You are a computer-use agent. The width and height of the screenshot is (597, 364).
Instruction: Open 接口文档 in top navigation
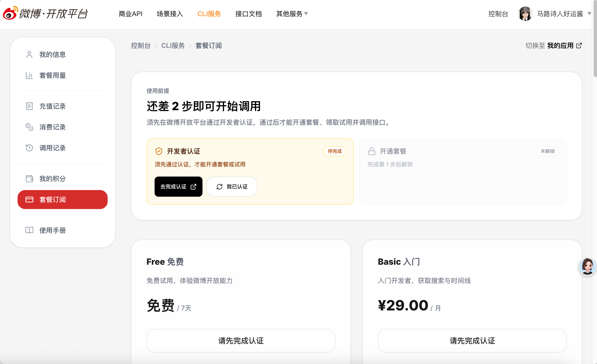[x=248, y=14]
